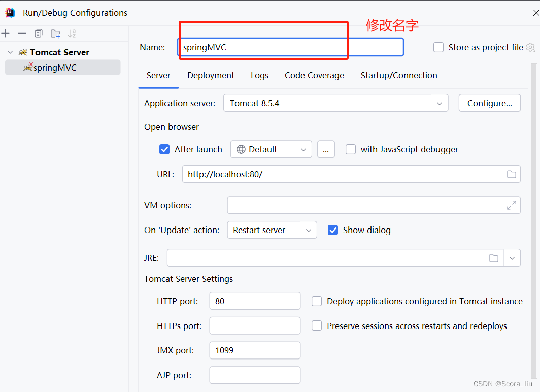Collapse Tomcat Server tree node
The image size is (540, 392).
pos(10,52)
